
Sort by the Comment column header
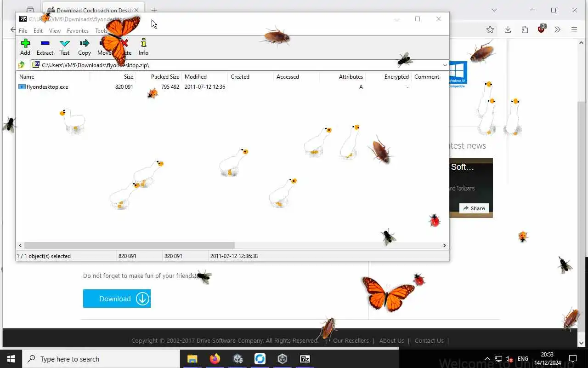pos(430,77)
